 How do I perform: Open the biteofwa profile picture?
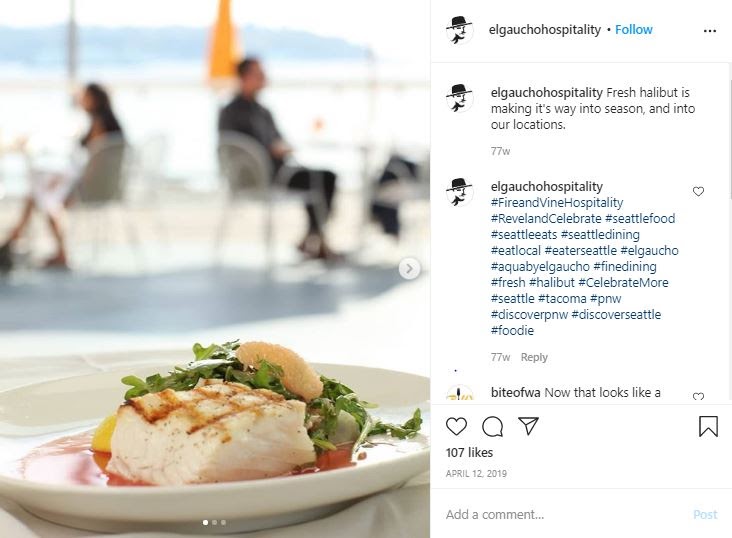tap(460, 394)
